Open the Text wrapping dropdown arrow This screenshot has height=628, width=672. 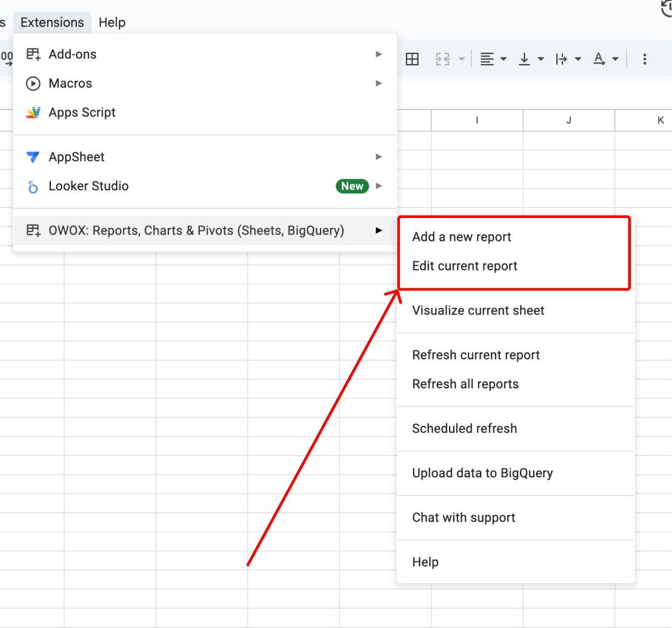tap(578, 59)
